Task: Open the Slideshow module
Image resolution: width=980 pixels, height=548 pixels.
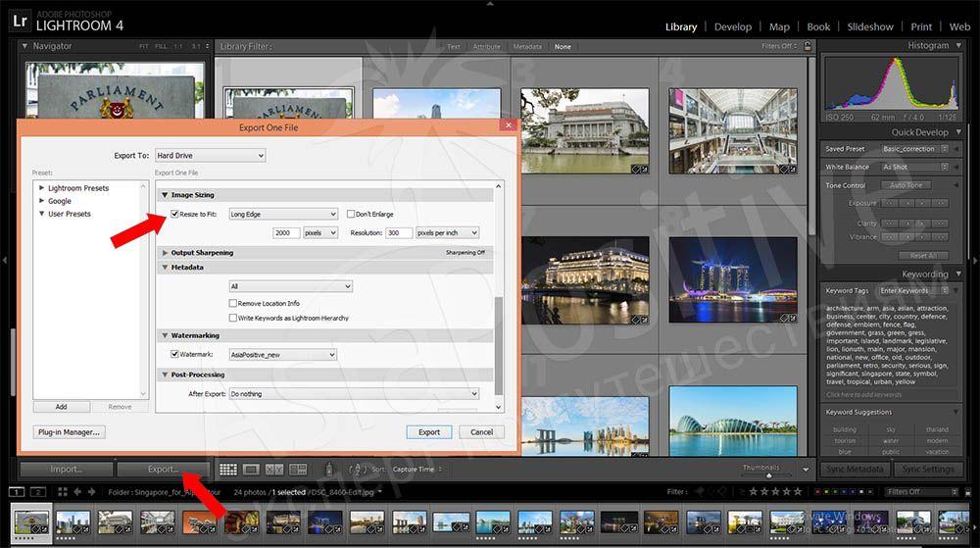Action: 870,26
